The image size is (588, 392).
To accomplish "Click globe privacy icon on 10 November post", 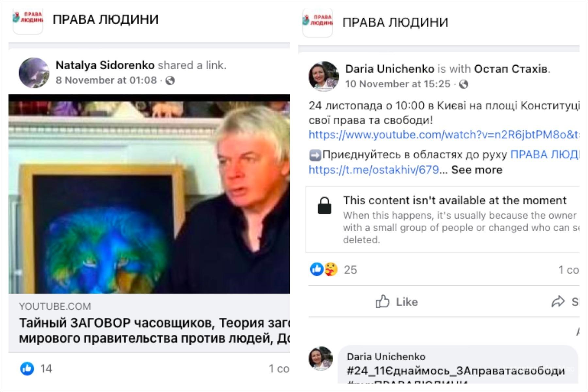I will (464, 84).
